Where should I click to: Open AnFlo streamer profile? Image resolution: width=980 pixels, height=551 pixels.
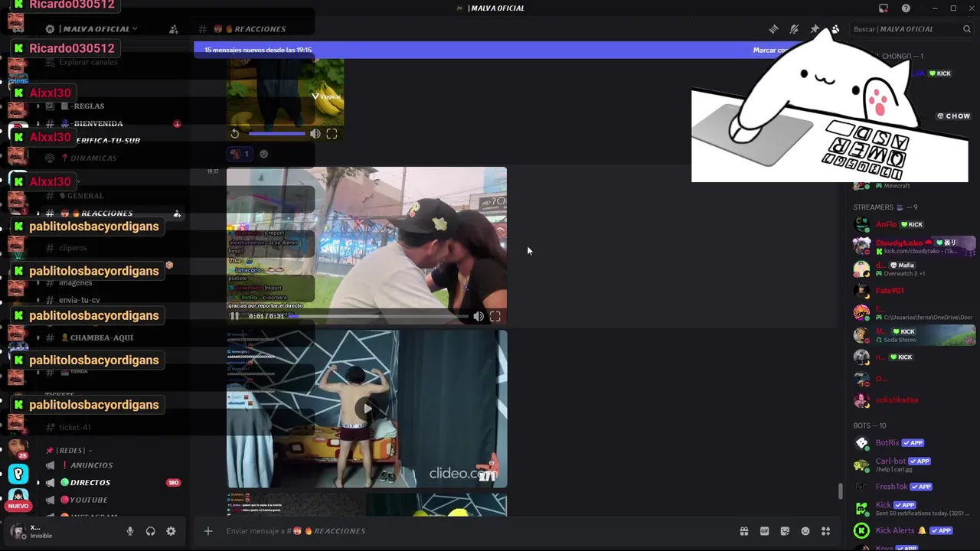tap(913, 225)
